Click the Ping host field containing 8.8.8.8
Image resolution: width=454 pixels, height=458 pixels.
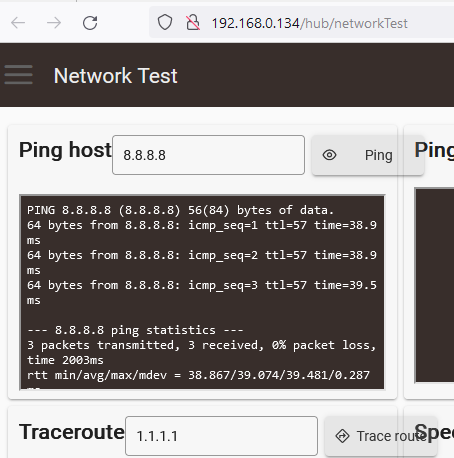point(208,155)
